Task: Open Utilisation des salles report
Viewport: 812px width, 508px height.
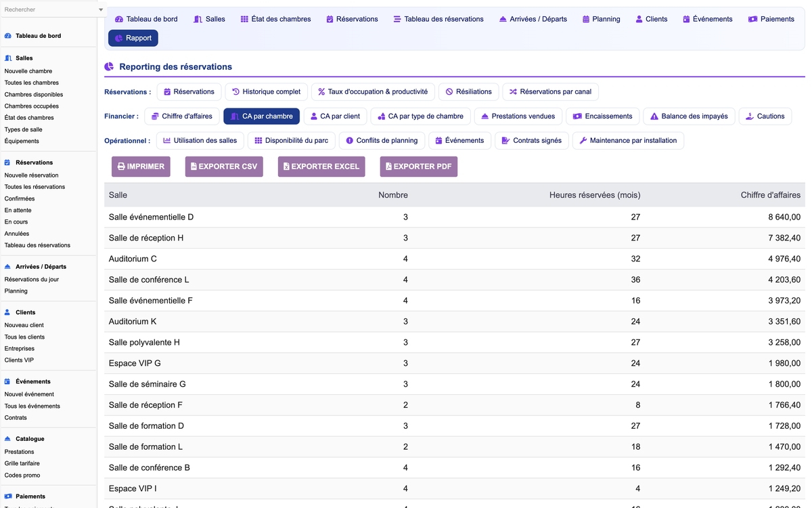Action: (200, 140)
